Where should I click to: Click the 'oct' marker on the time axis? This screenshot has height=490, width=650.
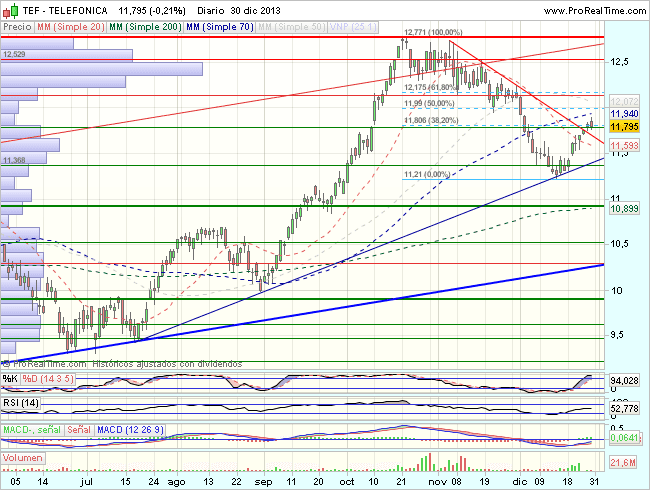347,482
